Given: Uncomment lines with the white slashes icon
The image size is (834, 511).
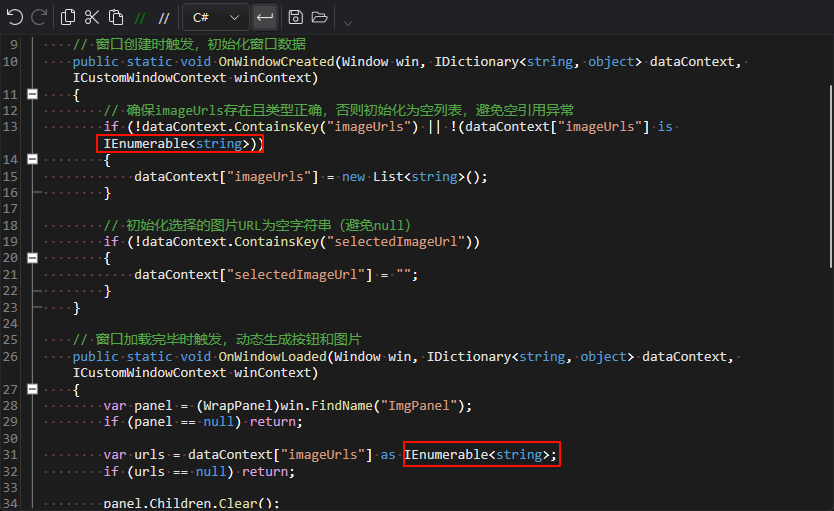Looking at the screenshot, I should tap(164, 19).
